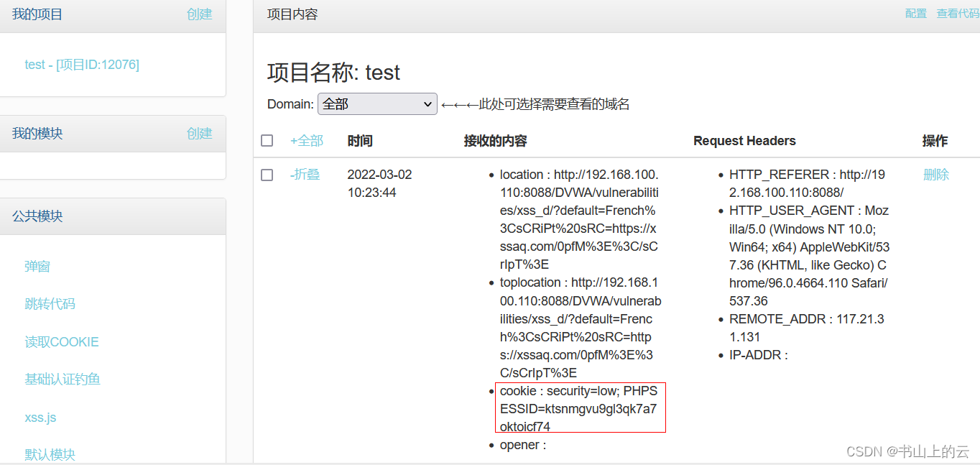Delete the record via 删除
The image size is (980, 465).
(x=936, y=175)
